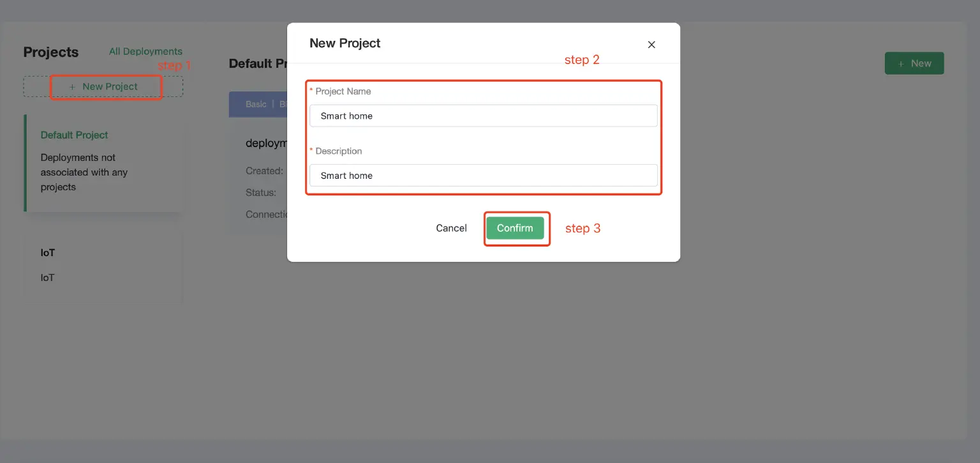Cancel the new project dialog
Screen dimensions: 980x463
[451, 228]
